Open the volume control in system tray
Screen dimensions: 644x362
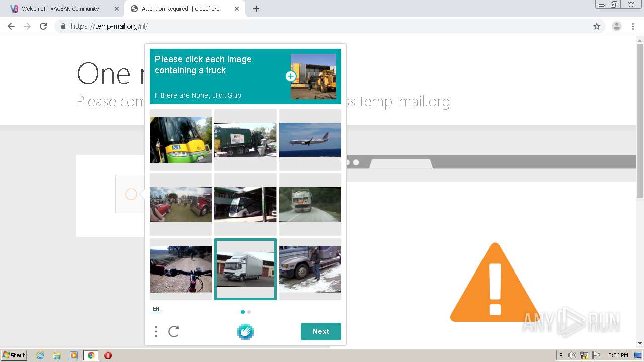click(x=572, y=355)
